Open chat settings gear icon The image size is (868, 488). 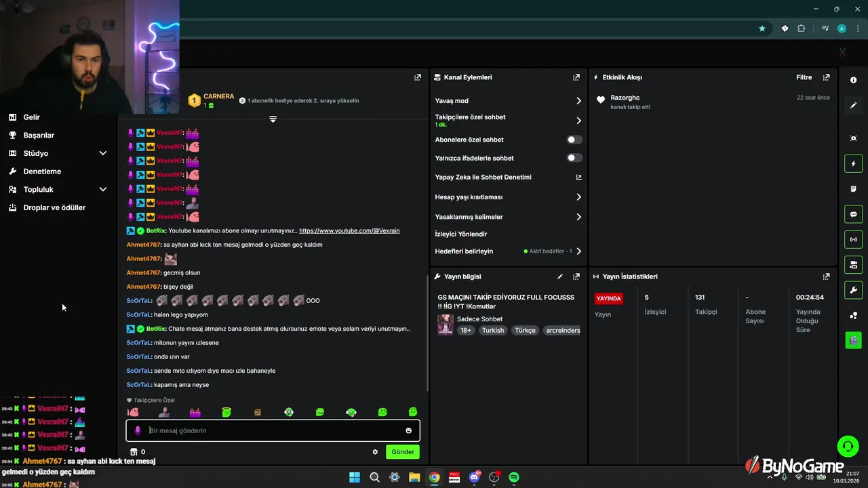[x=375, y=452]
